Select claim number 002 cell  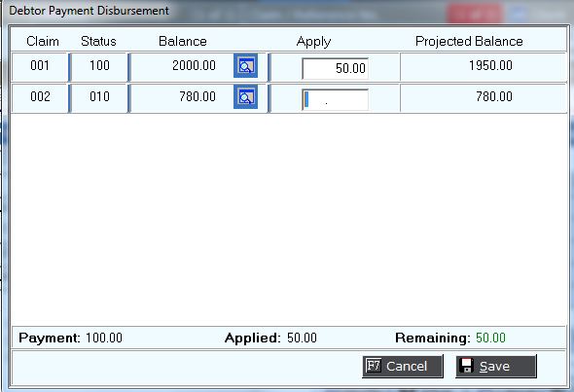(x=40, y=97)
